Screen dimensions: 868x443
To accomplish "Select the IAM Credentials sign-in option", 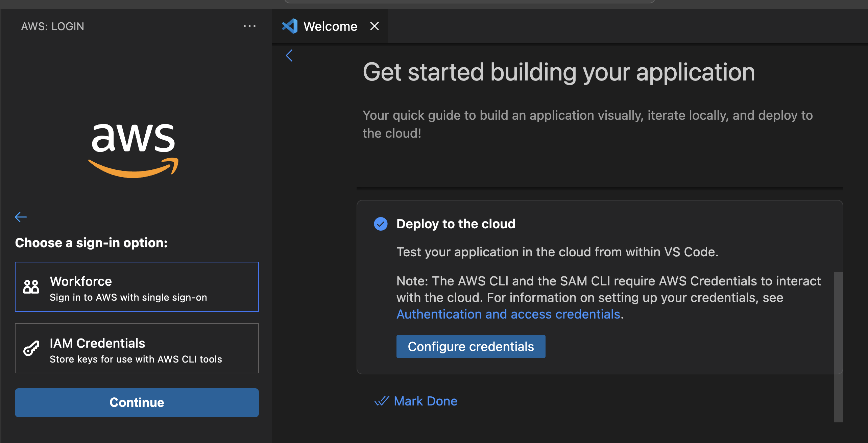I will coord(137,348).
